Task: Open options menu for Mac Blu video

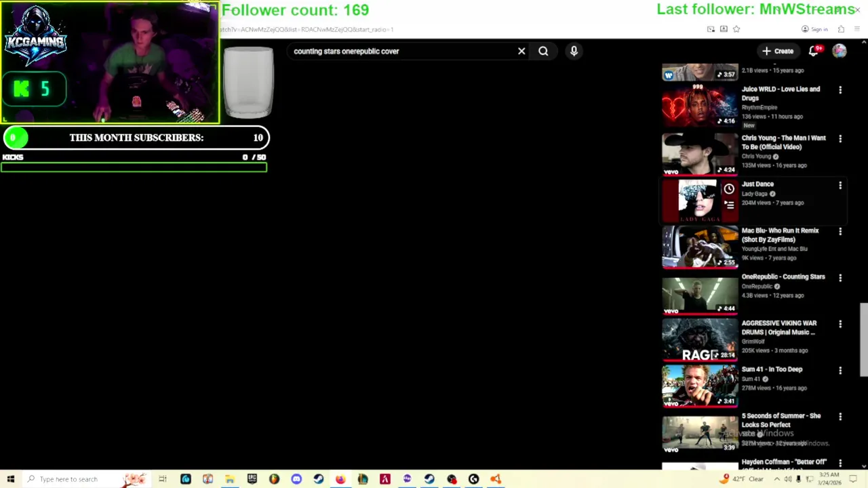Action: [x=840, y=232]
